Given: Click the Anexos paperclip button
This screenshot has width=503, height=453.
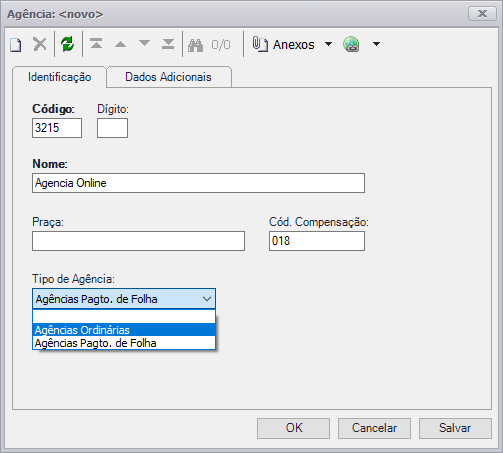Looking at the screenshot, I should (x=283, y=44).
